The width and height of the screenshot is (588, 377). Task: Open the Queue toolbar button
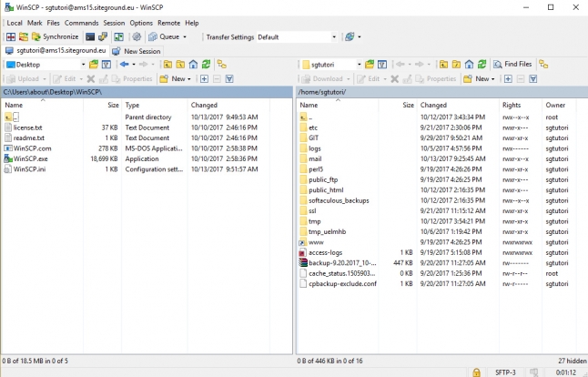(x=164, y=36)
